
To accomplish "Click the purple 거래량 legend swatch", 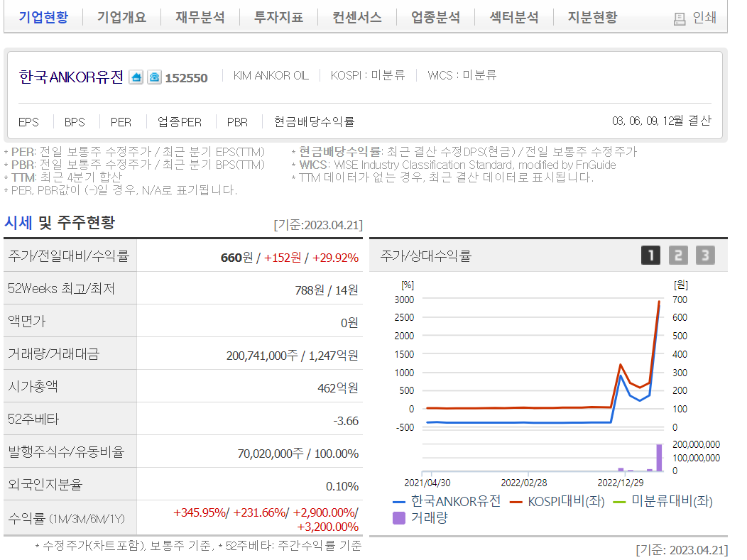I will pos(399,518).
